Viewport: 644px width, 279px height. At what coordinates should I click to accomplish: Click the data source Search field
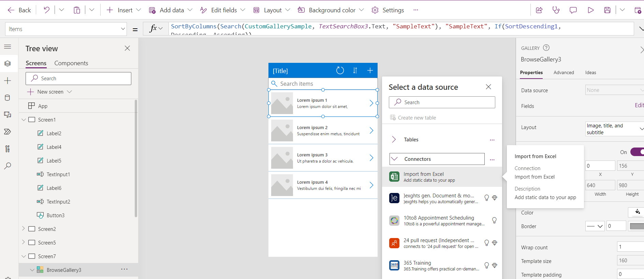coord(442,102)
